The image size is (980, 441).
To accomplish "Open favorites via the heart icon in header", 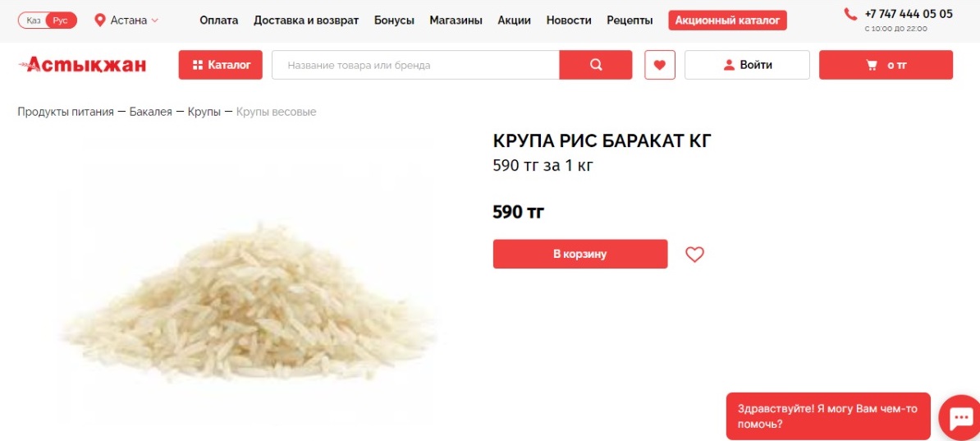I will pos(660,65).
